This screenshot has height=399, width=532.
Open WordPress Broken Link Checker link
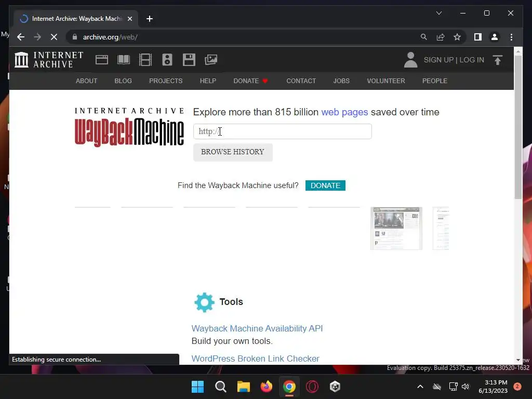click(x=256, y=358)
